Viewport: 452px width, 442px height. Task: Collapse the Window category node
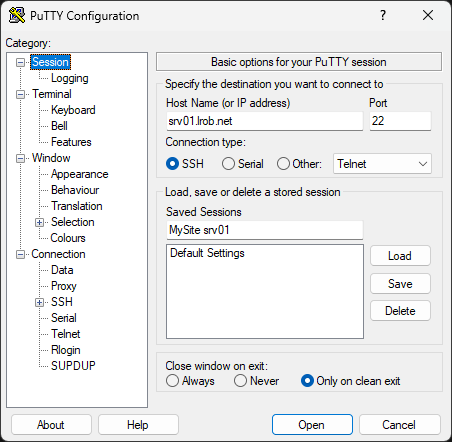21,158
